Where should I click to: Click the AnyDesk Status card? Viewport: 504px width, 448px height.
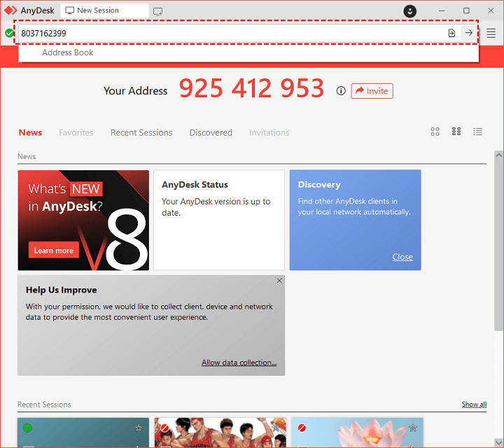click(219, 220)
